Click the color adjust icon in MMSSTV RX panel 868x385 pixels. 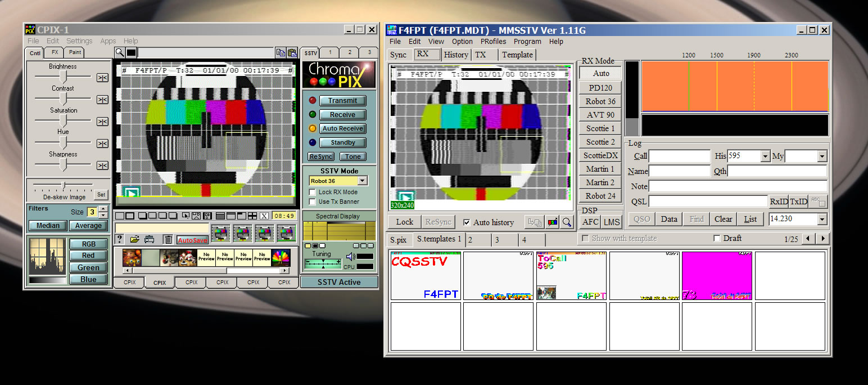tap(553, 222)
